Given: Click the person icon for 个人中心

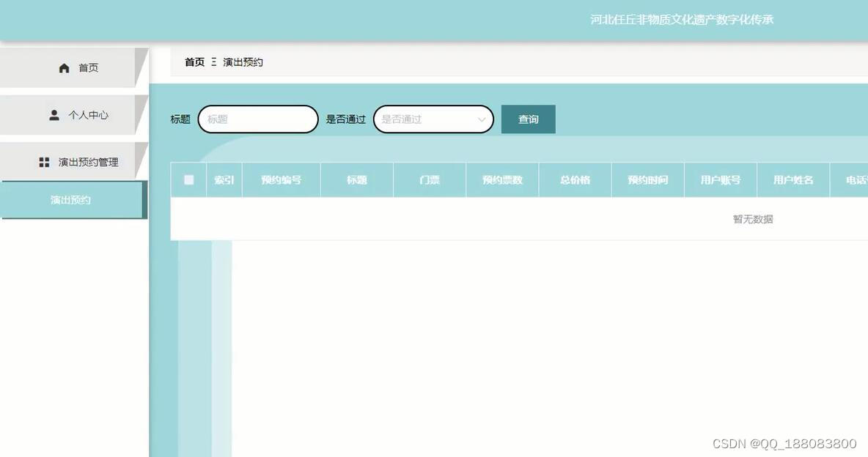Looking at the screenshot, I should (54, 115).
